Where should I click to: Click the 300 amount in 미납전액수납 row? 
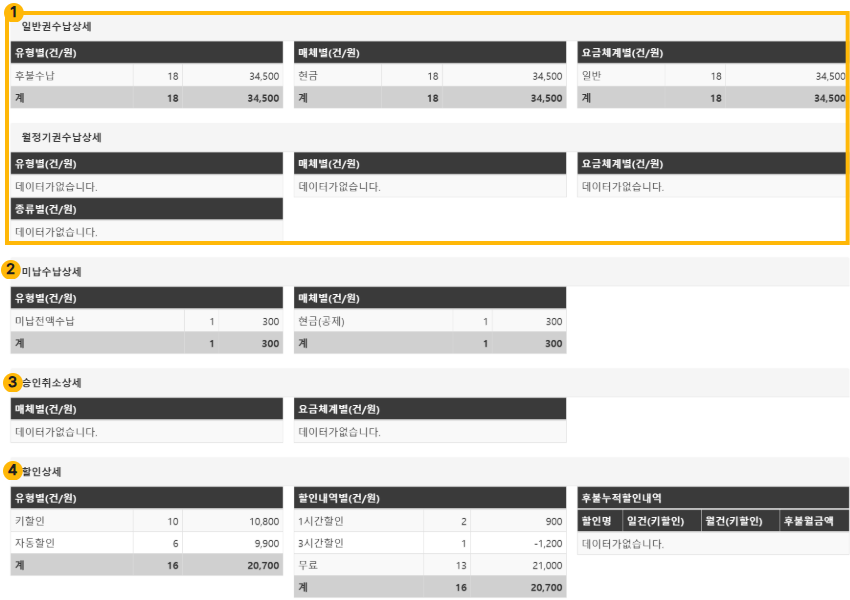(x=271, y=321)
